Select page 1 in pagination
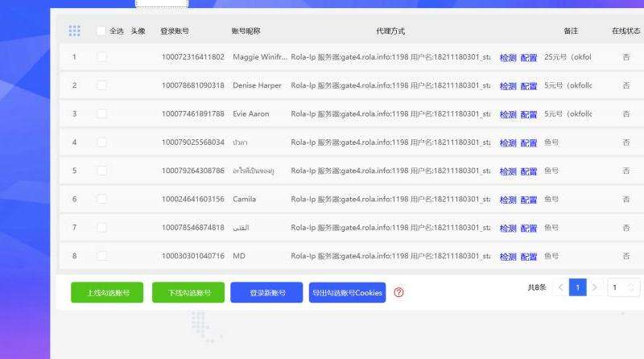This screenshot has height=359, width=644. 577,287
